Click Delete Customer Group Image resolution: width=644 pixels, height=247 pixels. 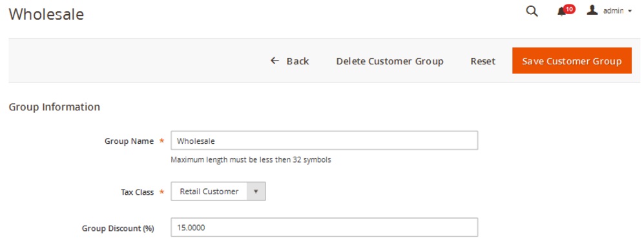[x=390, y=61]
